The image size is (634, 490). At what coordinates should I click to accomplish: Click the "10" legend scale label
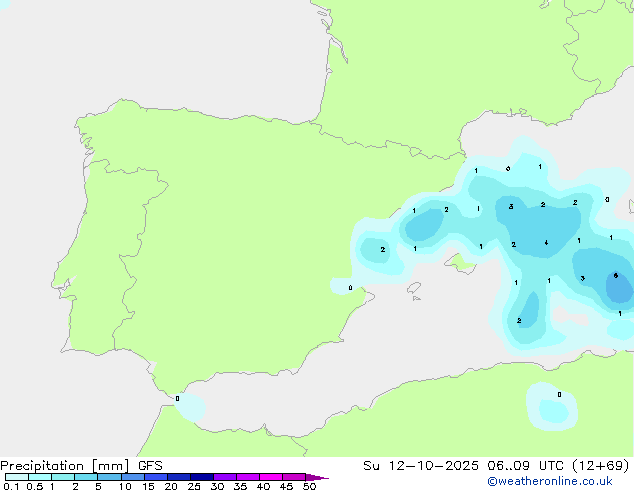(125, 486)
